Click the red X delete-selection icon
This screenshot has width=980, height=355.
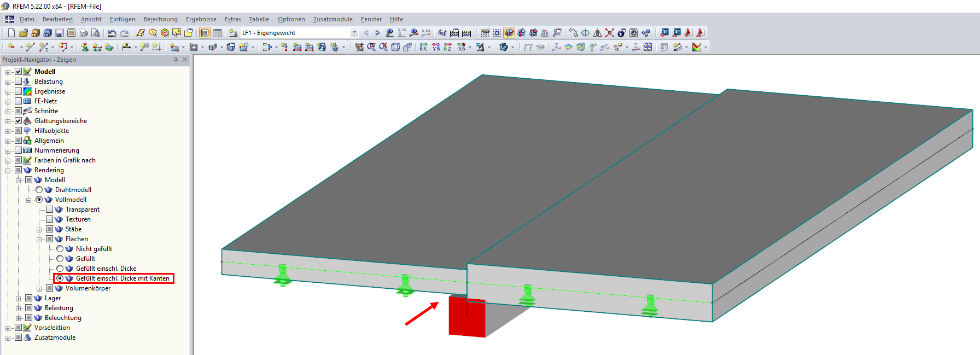coord(610,33)
